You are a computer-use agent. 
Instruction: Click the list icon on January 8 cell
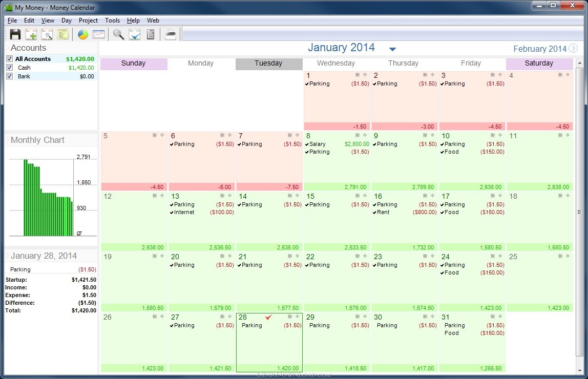358,135
